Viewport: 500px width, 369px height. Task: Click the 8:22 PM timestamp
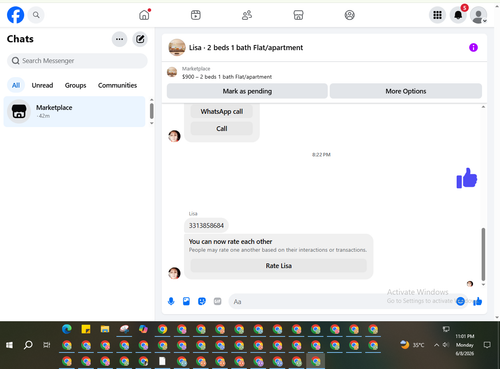point(321,155)
